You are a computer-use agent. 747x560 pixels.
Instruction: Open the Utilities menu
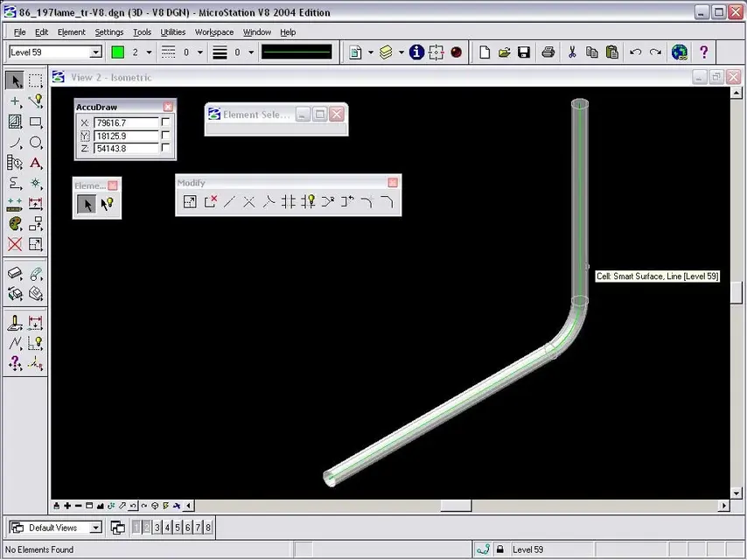172,32
